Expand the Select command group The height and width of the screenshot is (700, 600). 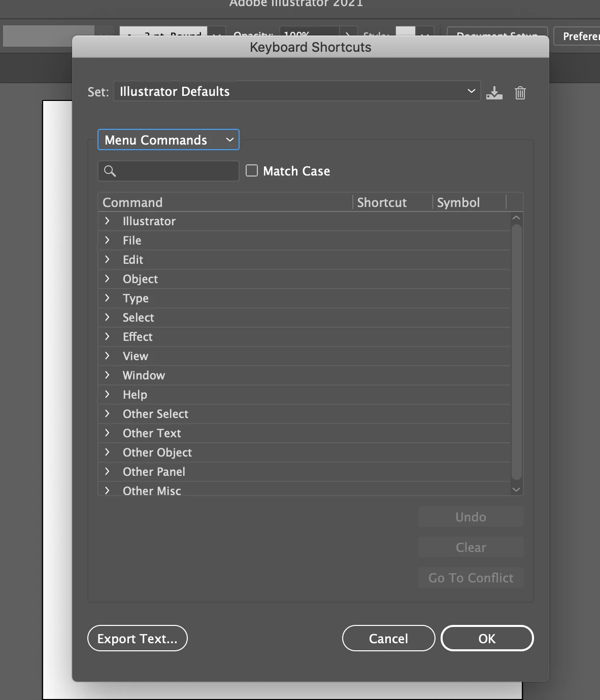(x=107, y=317)
